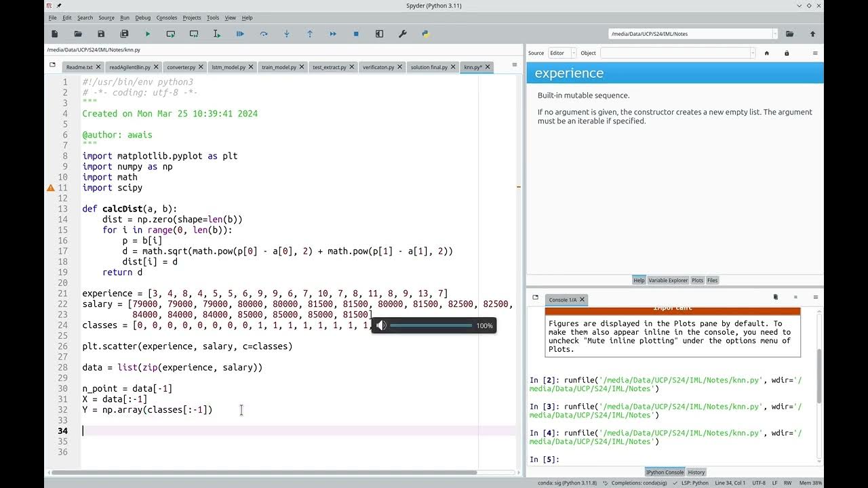Toggle the Help pane lock icon
868x488 pixels.
click(x=787, y=53)
